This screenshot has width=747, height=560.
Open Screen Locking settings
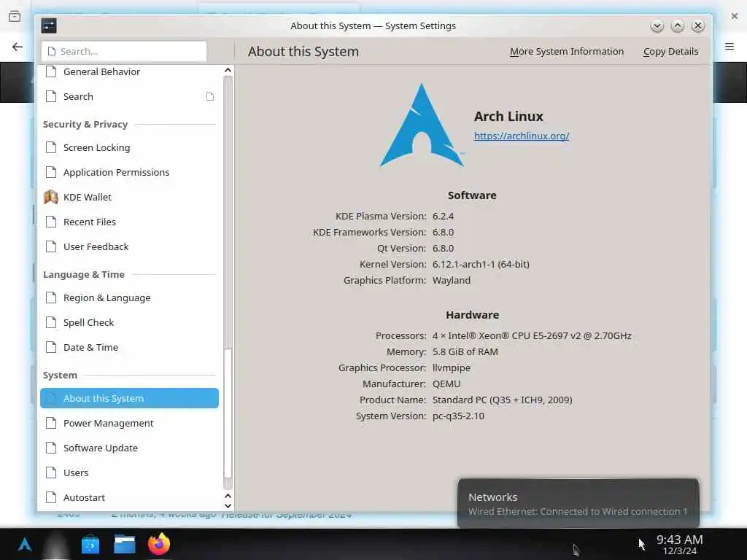click(130, 147)
